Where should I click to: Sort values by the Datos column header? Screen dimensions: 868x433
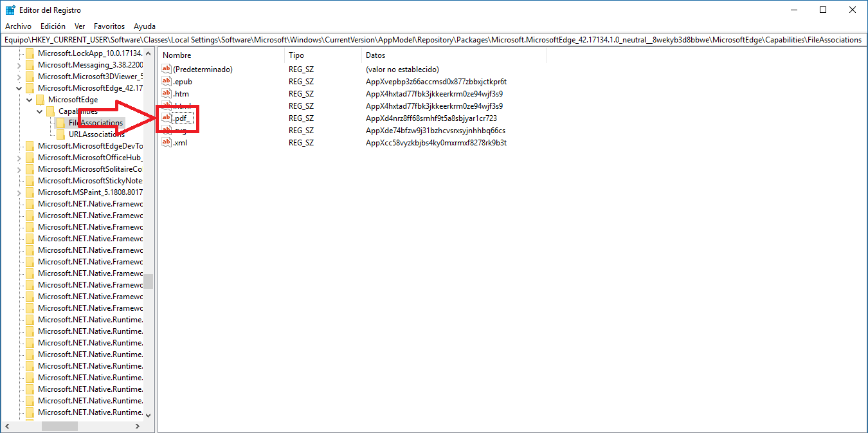[453, 55]
